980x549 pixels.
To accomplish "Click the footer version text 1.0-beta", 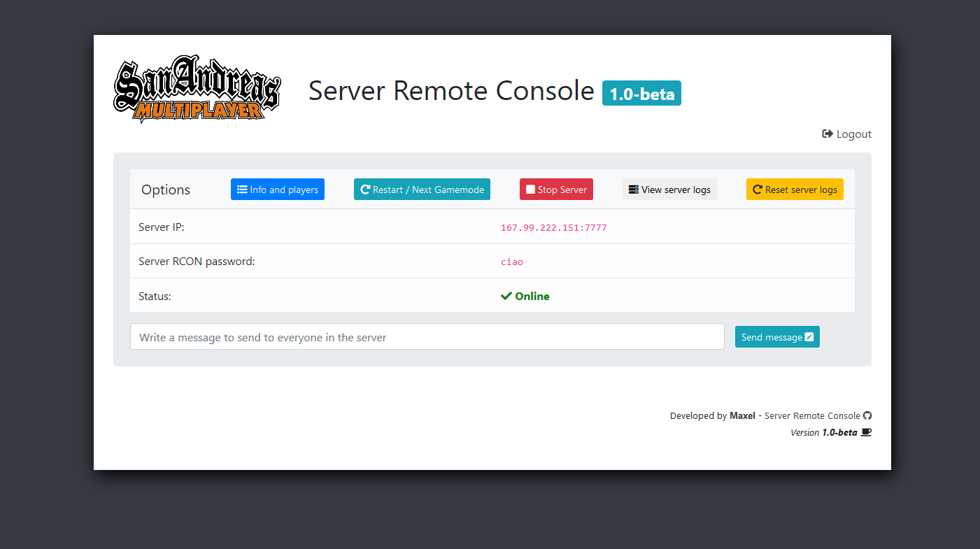I will click(839, 432).
